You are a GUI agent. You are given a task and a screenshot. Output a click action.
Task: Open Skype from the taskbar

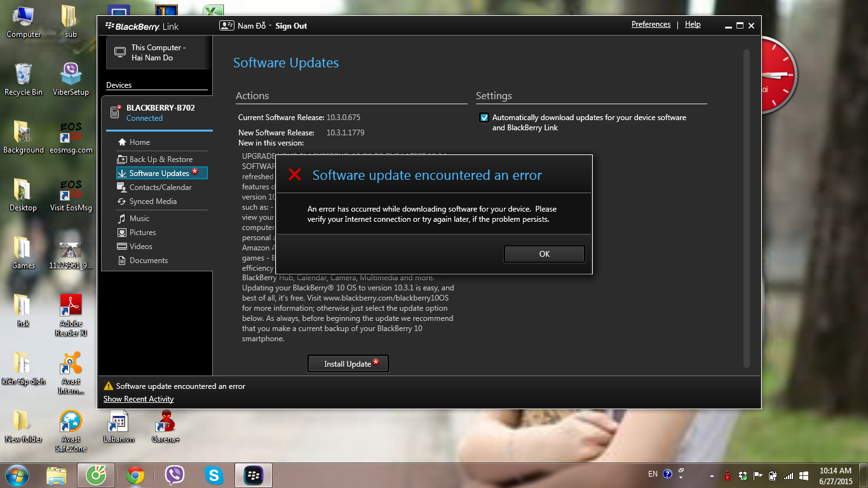(214, 475)
